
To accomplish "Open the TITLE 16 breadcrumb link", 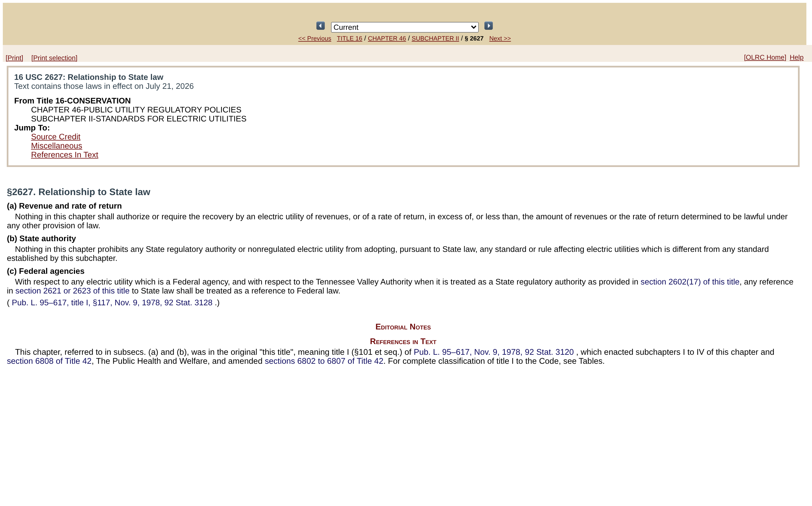I will (x=349, y=39).
